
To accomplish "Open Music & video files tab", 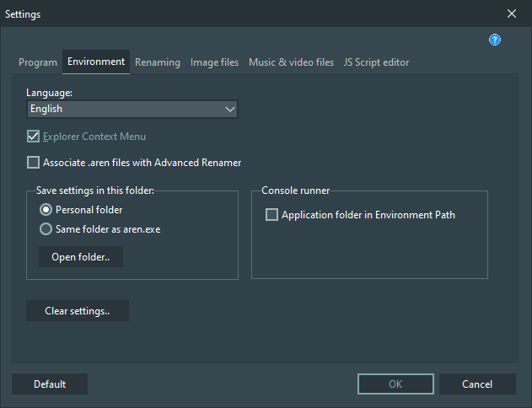I will (291, 62).
